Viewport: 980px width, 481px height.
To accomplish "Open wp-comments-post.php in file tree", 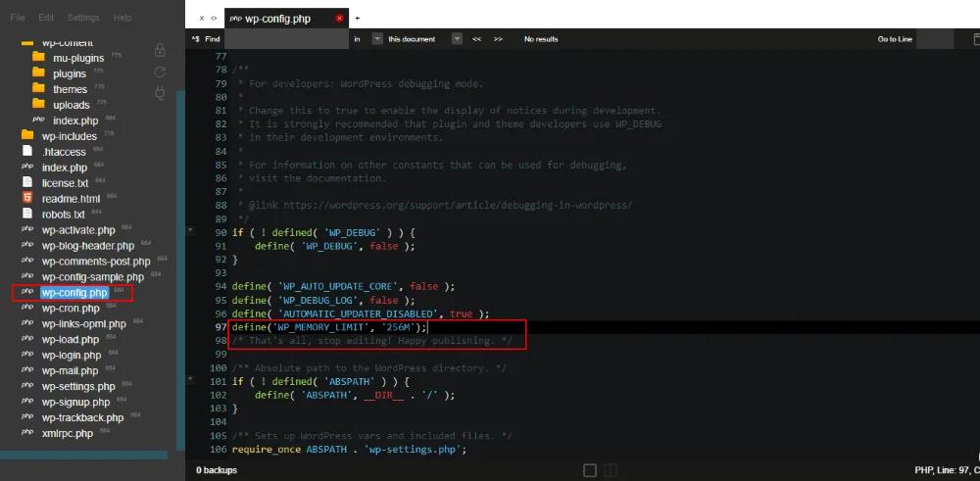I will pos(96,262).
